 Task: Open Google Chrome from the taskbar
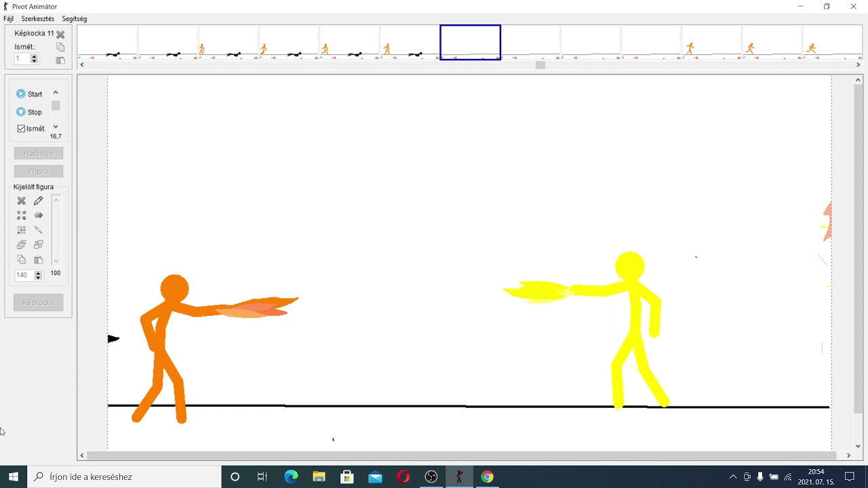point(487,476)
